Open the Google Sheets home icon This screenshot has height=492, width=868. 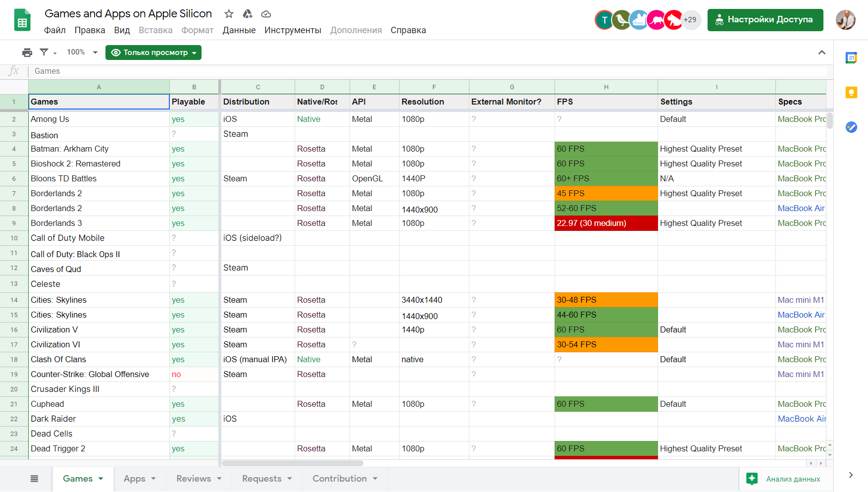[x=22, y=20]
